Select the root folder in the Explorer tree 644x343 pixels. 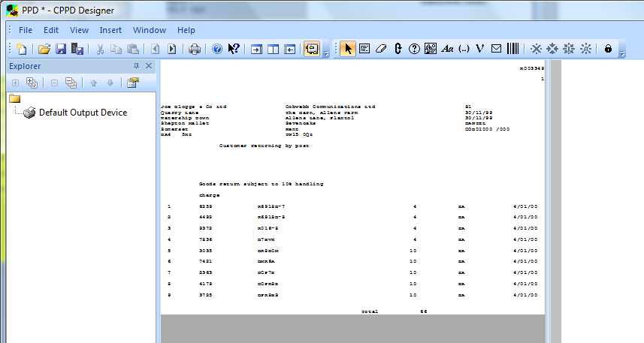[15, 98]
